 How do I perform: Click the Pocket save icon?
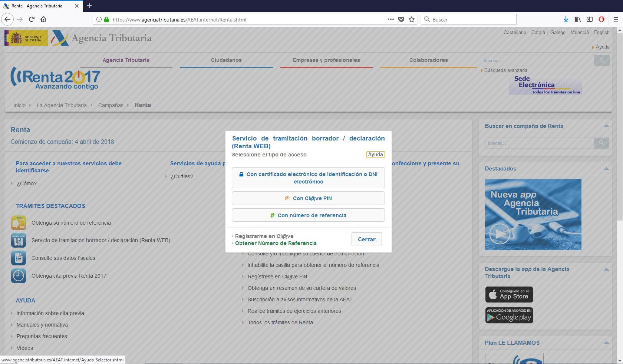tap(401, 19)
